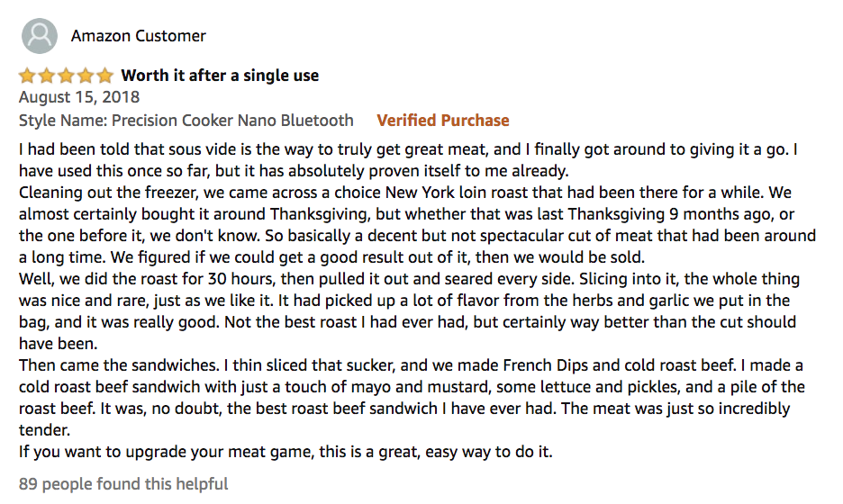Click the second rating star
Viewport: 843px width, 504px height.
[47, 76]
